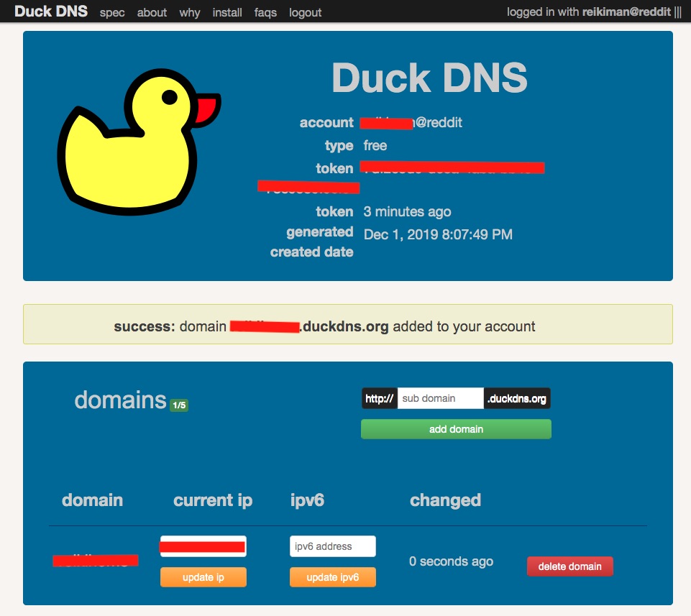
Task: Click the ipv6 address input field
Action: [333, 546]
